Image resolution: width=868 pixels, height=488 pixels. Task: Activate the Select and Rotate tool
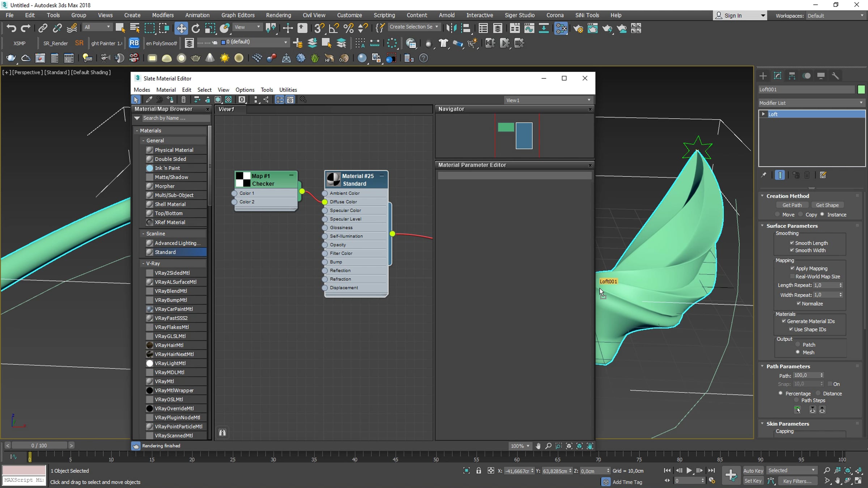(196, 28)
